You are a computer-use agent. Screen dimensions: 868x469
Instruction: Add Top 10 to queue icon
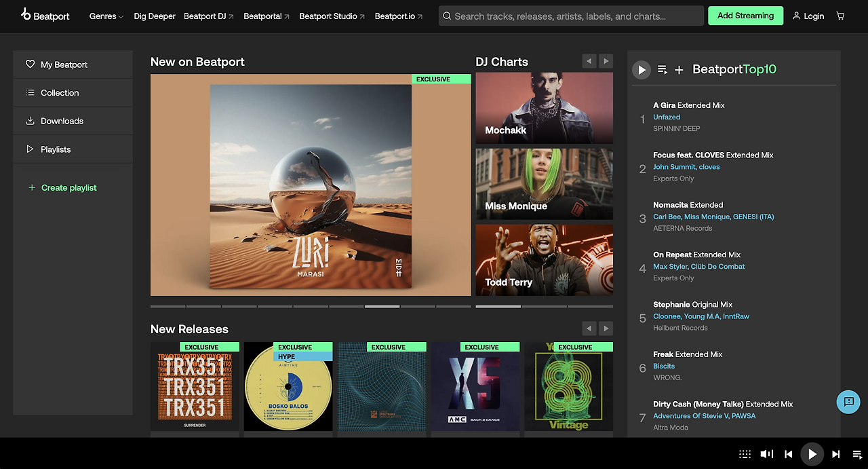(663, 69)
